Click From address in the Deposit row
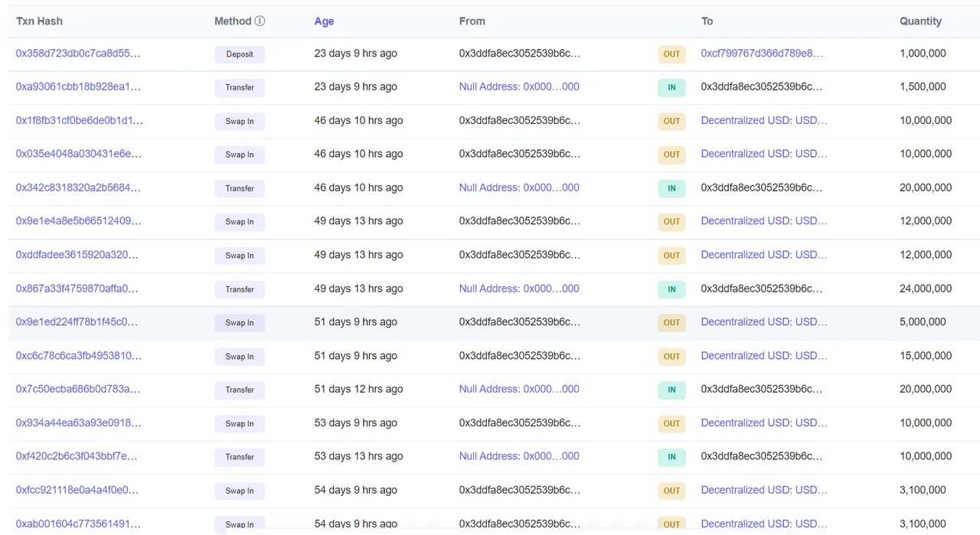980x535 pixels. coord(520,54)
